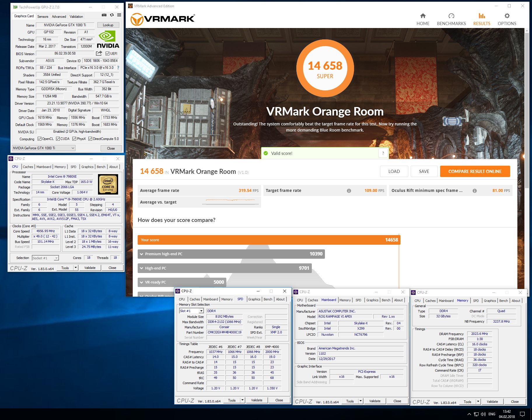Click the GPU-Z title bar app icon

[x=15, y=7]
